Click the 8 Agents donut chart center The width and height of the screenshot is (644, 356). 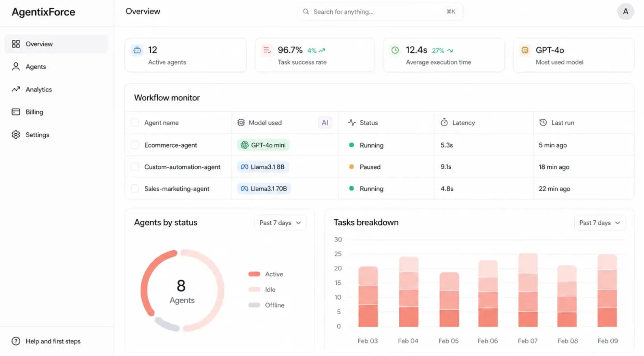point(182,291)
